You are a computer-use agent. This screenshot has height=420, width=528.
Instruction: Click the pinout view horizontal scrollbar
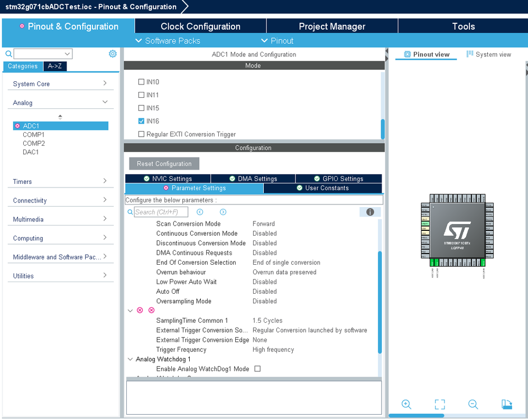416,416
